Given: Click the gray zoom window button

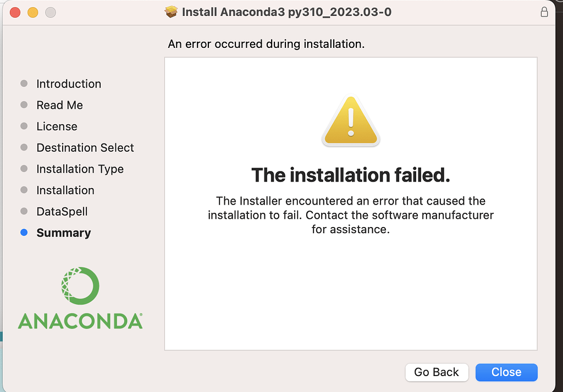Looking at the screenshot, I should (50, 12).
